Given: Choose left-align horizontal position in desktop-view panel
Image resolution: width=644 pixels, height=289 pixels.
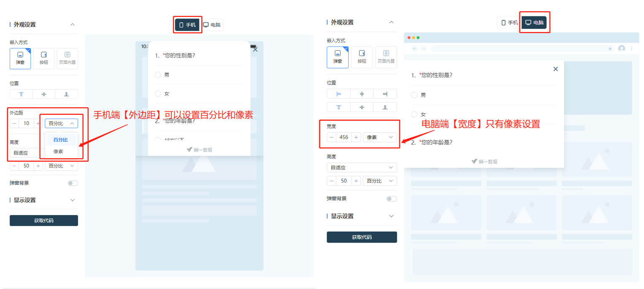Looking at the screenshot, I should [338, 94].
